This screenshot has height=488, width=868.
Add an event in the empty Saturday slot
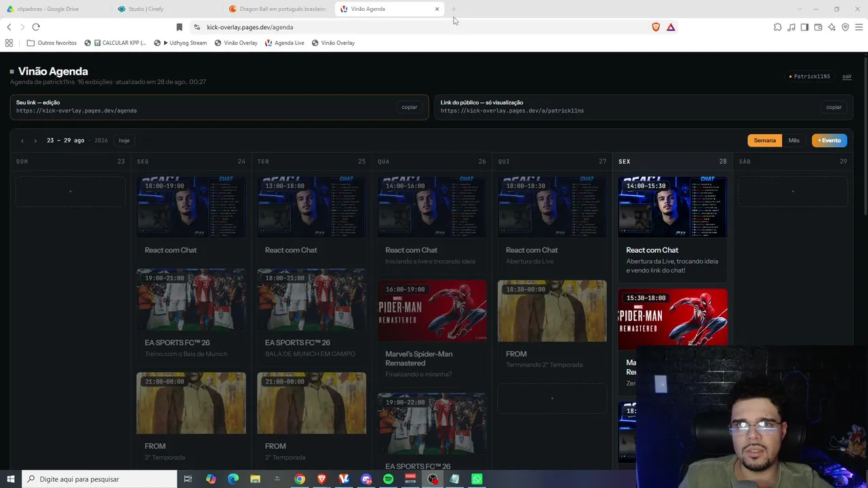pyautogui.click(x=793, y=192)
